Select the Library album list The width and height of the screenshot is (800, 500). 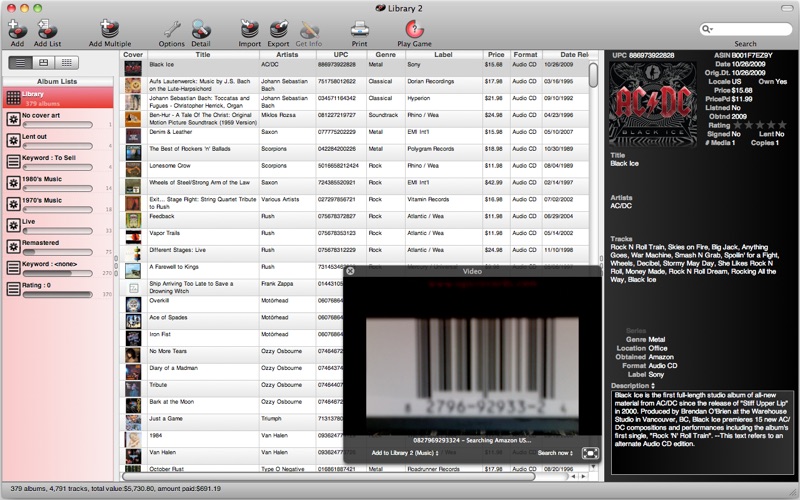click(x=58, y=98)
